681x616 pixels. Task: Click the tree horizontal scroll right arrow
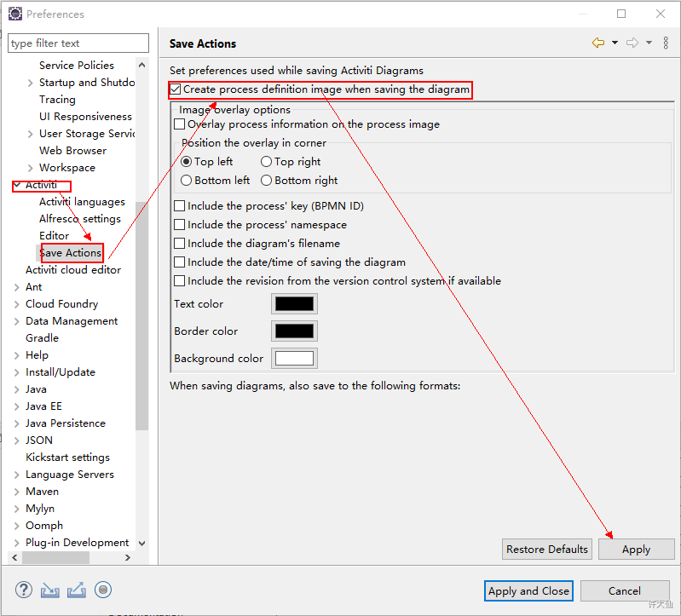tap(128, 557)
